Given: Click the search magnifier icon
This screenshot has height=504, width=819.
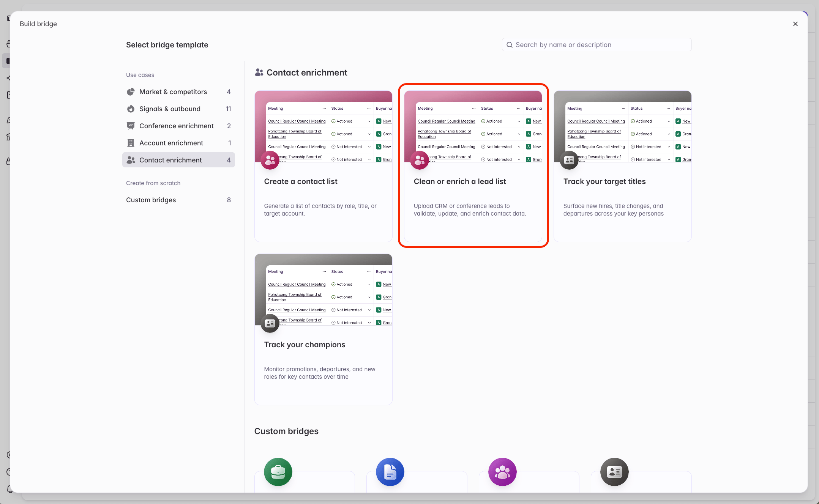Looking at the screenshot, I should (510, 45).
